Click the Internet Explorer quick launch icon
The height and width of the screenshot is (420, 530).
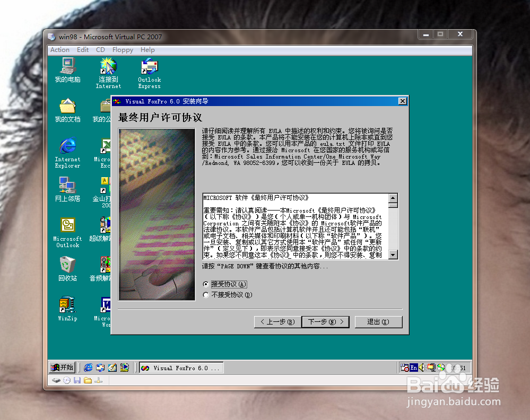click(x=88, y=367)
